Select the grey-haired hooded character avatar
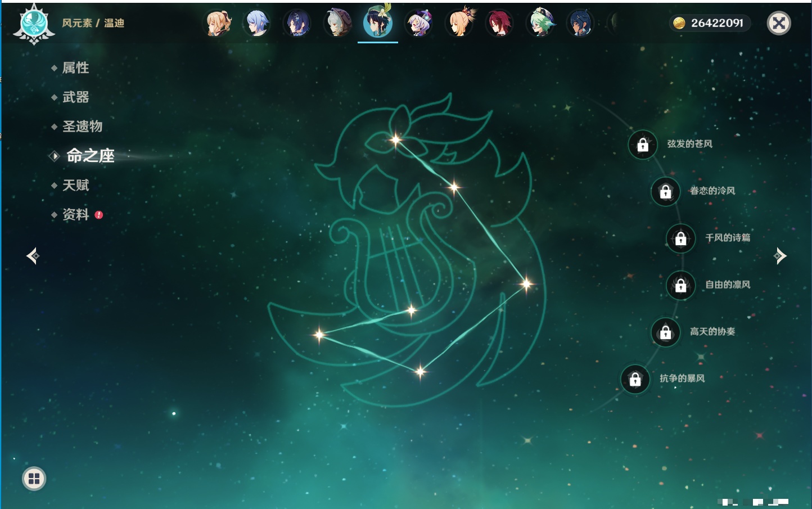This screenshot has height=509, width=812. (x=338, y=23)
